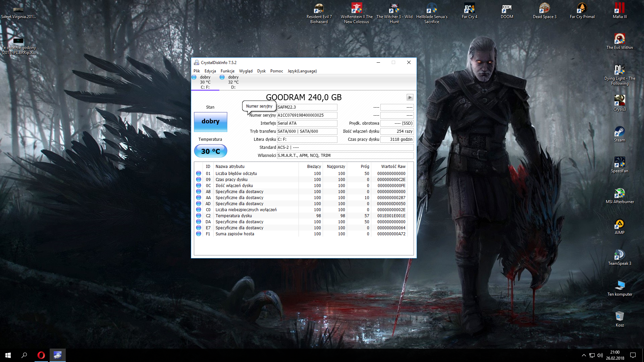
Task: Click the Crysis3 desktop icon
Action: click(x=620, y=104)
